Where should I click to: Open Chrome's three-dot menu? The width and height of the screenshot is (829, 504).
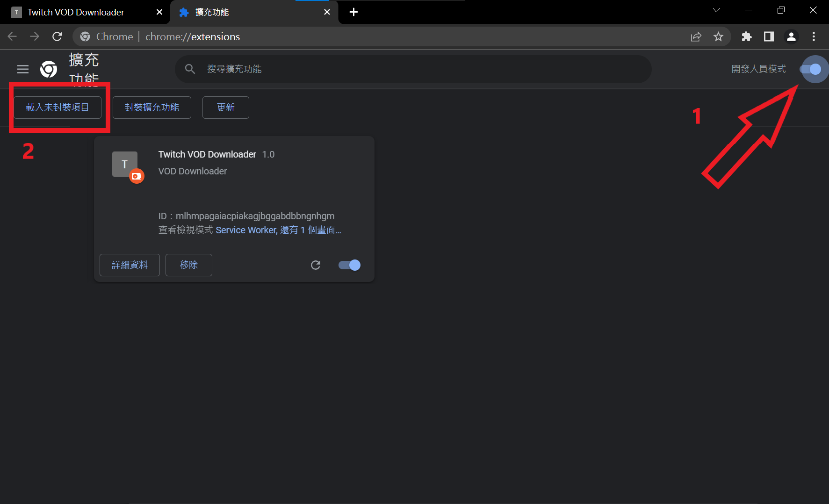(x=814, y=36)
